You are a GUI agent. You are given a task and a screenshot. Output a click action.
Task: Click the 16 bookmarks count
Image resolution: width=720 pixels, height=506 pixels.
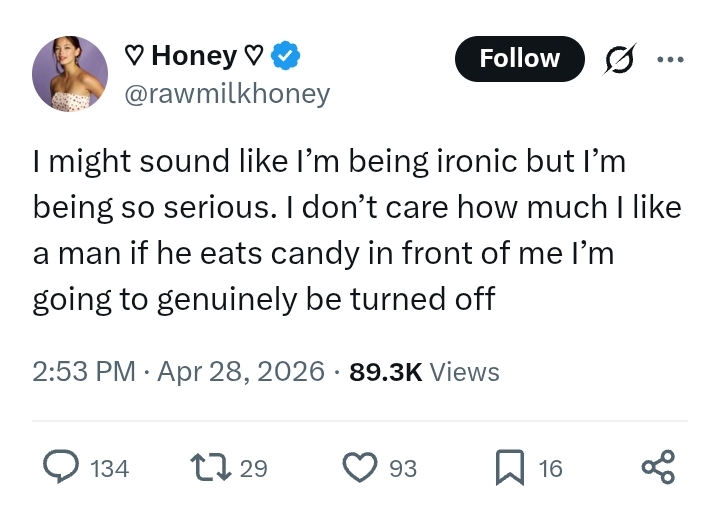coord(550,468)
